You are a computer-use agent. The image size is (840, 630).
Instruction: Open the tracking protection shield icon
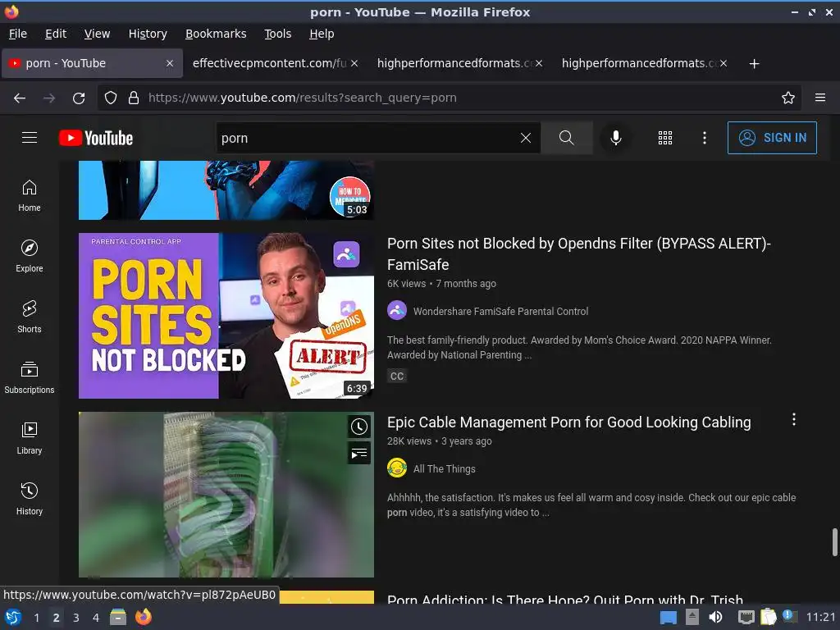(x=111, y=98)
